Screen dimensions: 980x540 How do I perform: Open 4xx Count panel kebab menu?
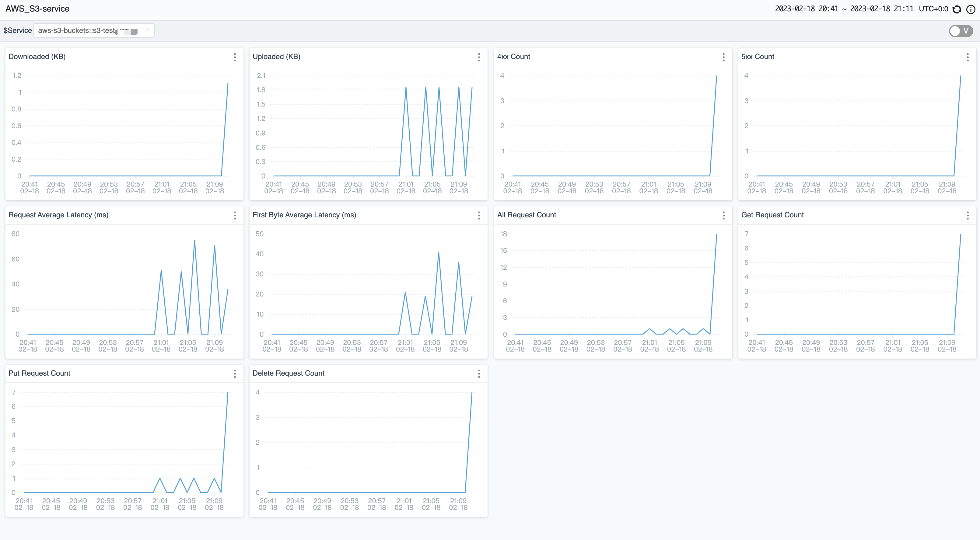[723, 57]
